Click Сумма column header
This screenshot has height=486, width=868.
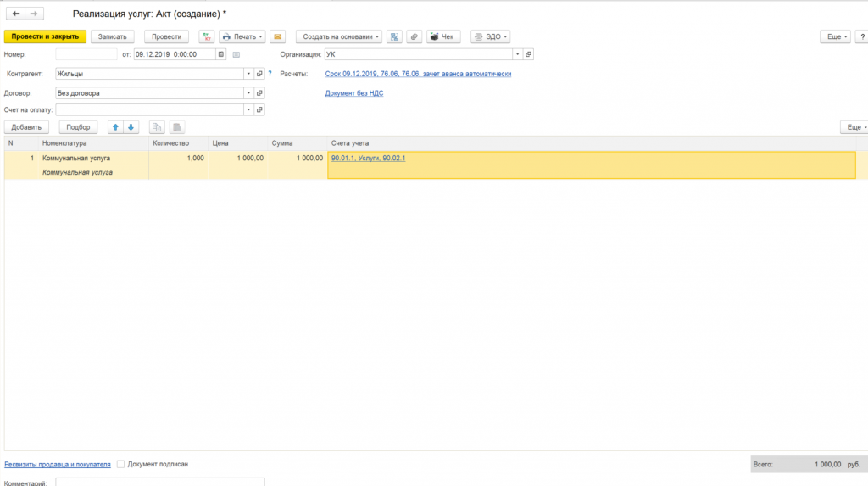tap(298, 143)
